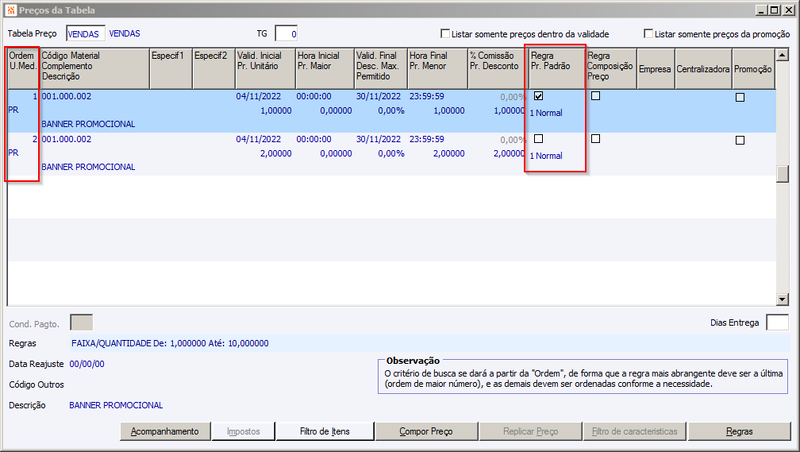Click the Valid. Final Desc. Max. header
800x452 pixels.
click(x=381, y=69)
